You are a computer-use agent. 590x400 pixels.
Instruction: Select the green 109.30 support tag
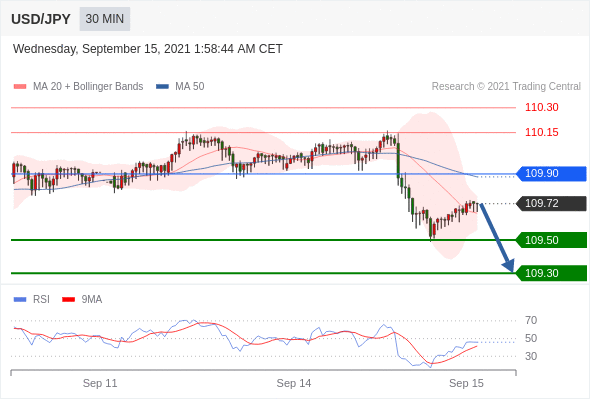(x=551, y=273)
